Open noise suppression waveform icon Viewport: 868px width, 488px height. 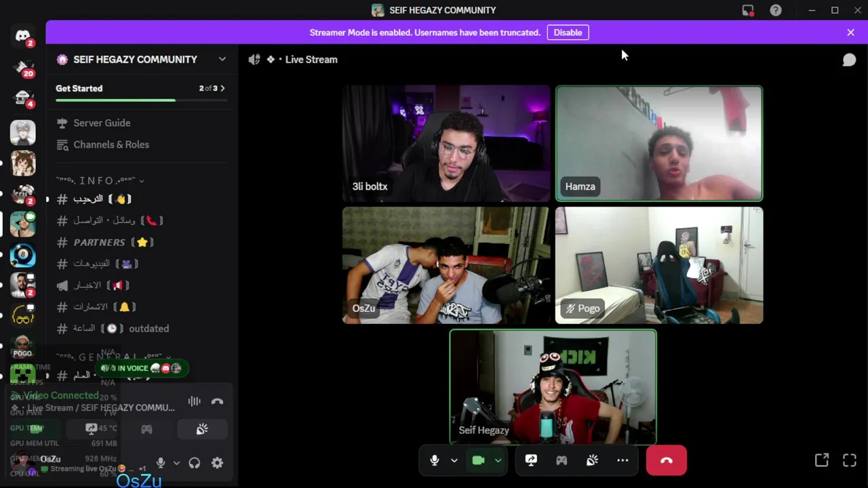194,401
